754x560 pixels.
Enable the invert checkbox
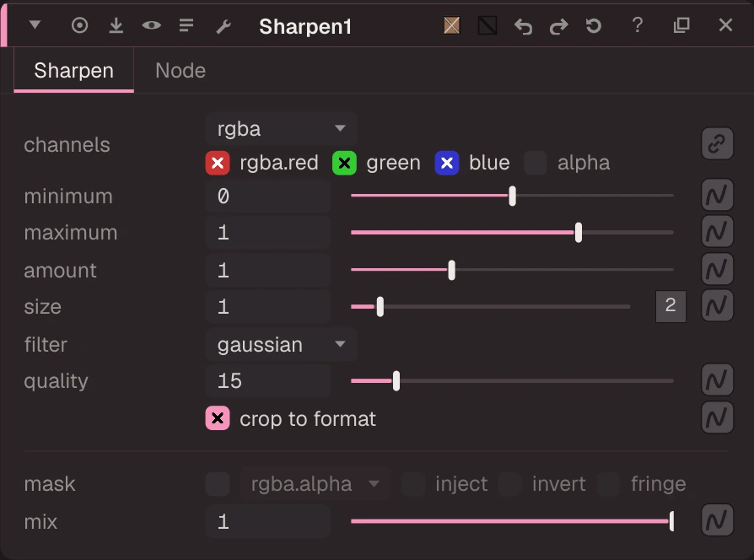click(x=509, y=484)
